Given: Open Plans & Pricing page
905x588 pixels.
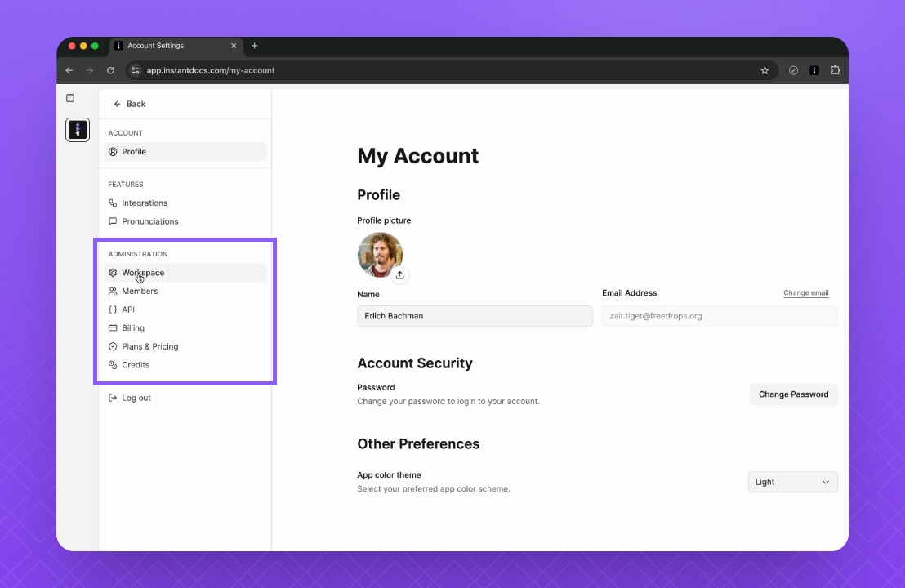Looking at the screenshot, I should [185, 347].
